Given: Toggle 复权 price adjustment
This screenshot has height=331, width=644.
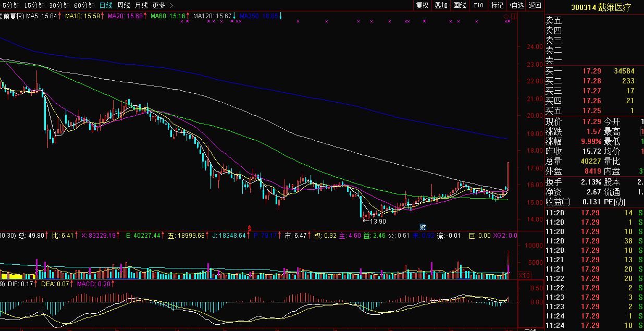Looking at the screenshot, I should (422, 5).
